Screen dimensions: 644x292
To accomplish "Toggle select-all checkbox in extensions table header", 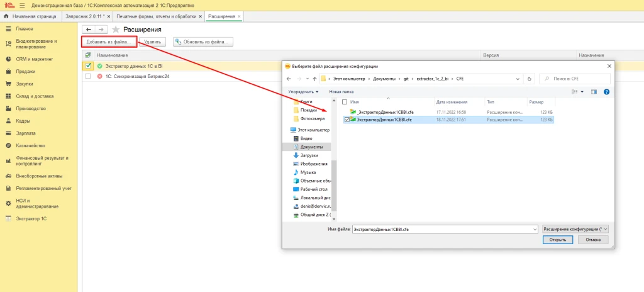I will (x=87, y=55).
